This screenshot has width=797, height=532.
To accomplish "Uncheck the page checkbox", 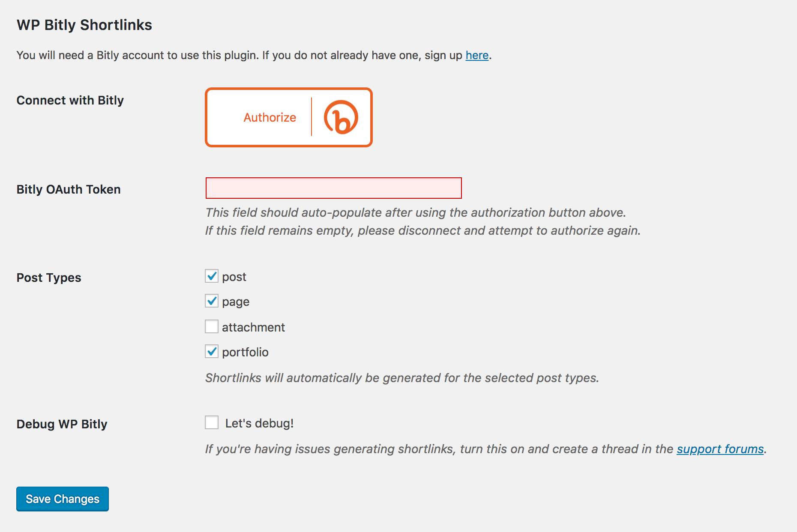I will click(212, 301).
